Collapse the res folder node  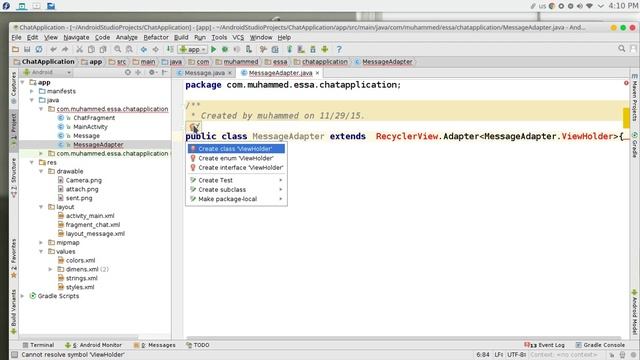[x=32, y=162]
